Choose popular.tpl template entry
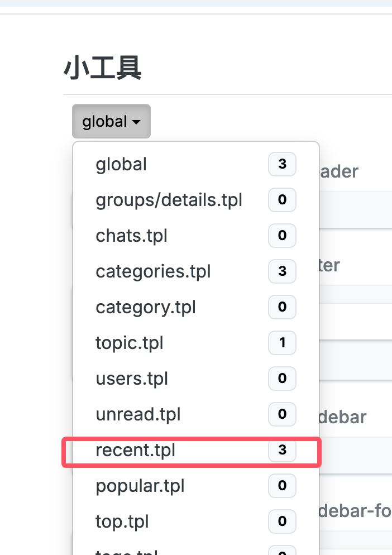 tap(140, 486)
